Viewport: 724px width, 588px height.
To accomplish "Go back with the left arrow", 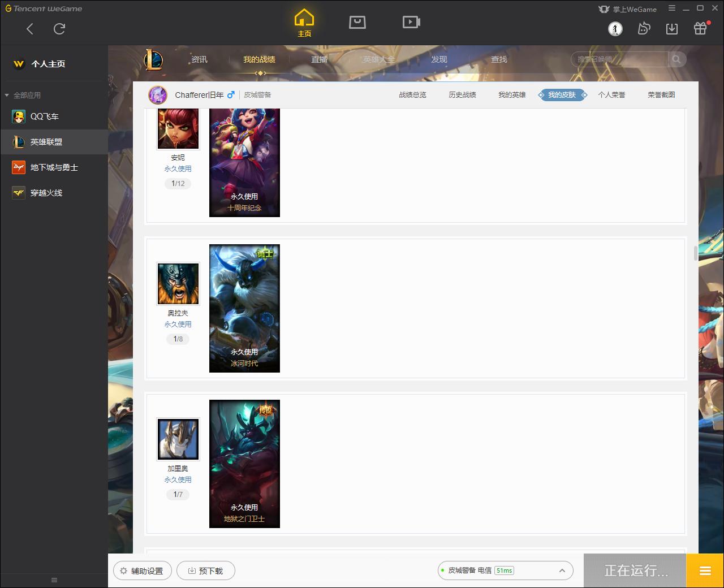I will (30, 29).
